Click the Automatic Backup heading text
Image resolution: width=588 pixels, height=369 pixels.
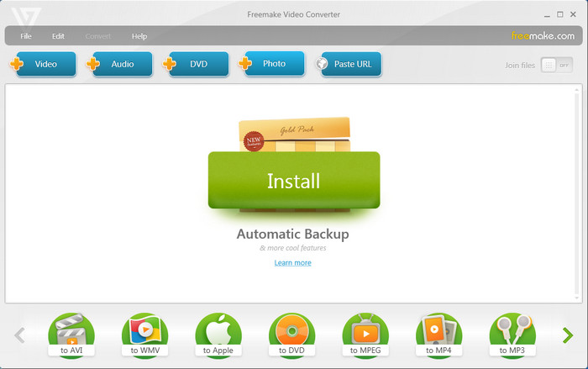click(293, 234)
